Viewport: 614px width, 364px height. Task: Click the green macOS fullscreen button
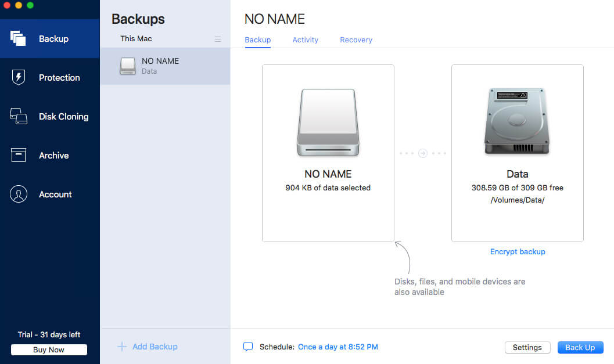30,5
